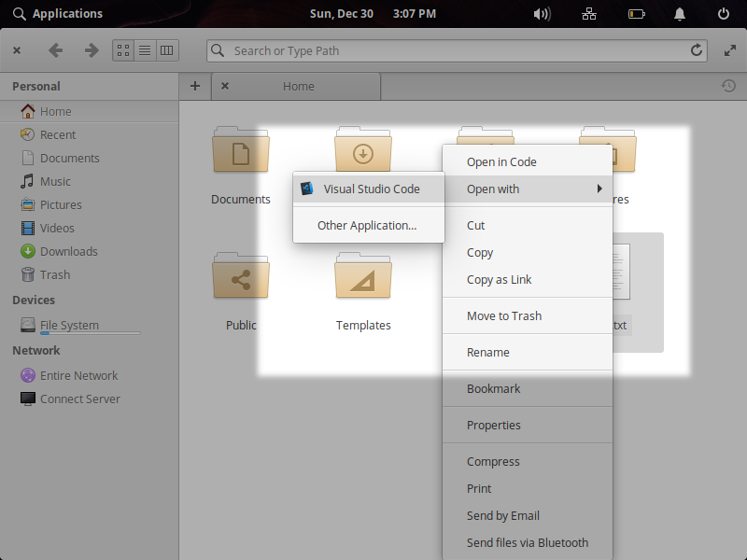The height and width of the screenshot is (560, 747).
Task: Open Recent in the sidebar
Action: point(89,134)
